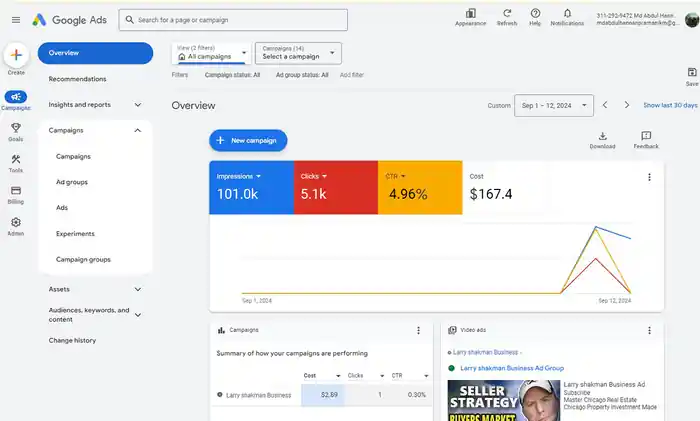The image size is (700, 421).
Task: Open CTR column dropdown in table
Action: coord(426,376)
